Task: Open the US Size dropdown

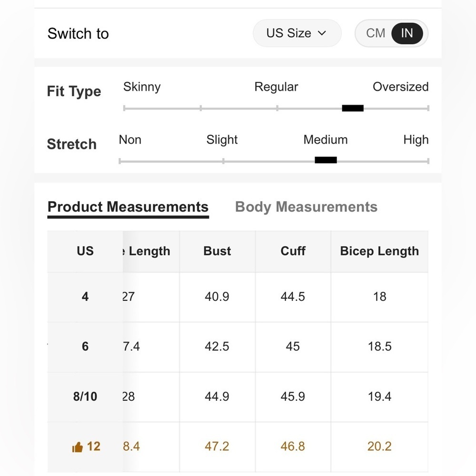Action: click(x=297, y=33)
